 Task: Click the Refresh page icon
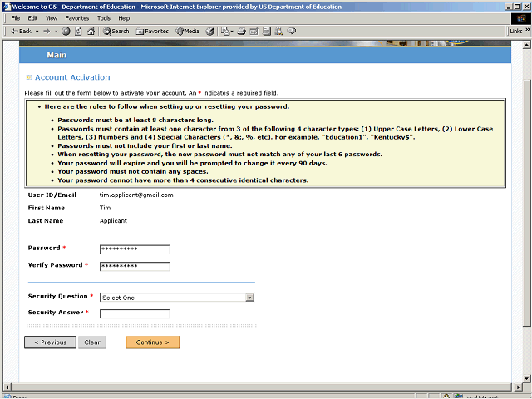(x=78, y=32)
